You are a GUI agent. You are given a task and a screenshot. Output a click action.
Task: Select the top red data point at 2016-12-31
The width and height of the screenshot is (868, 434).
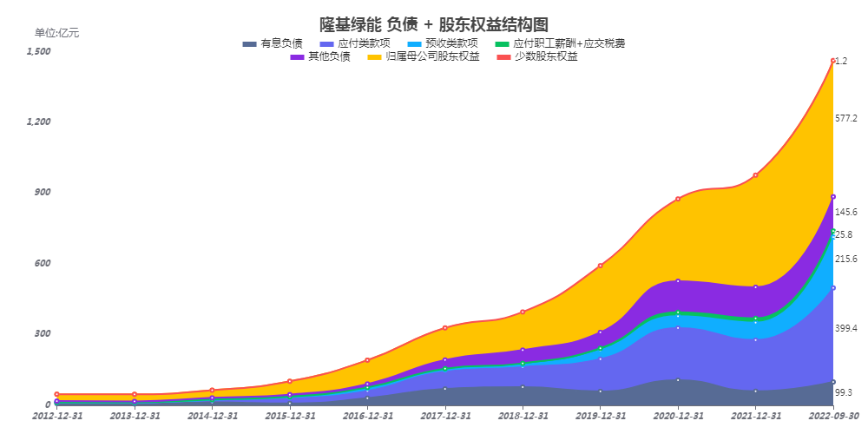tap(367, 360)
